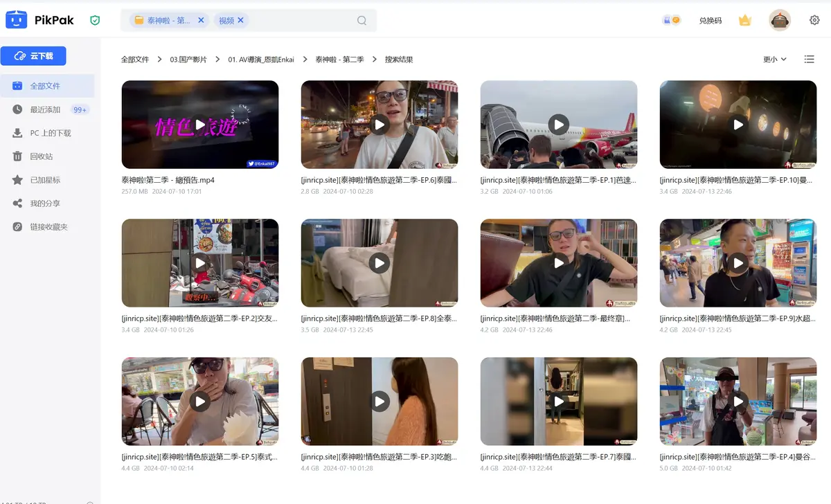
Task: Open 兑换码 redeem code
Action: click(x=710, y=21)
